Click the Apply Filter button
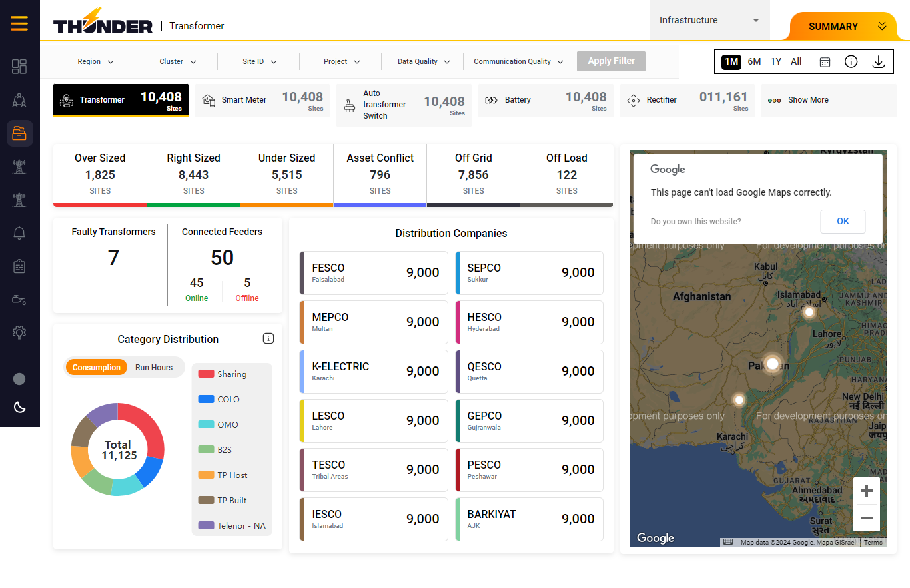 [611, 61]
